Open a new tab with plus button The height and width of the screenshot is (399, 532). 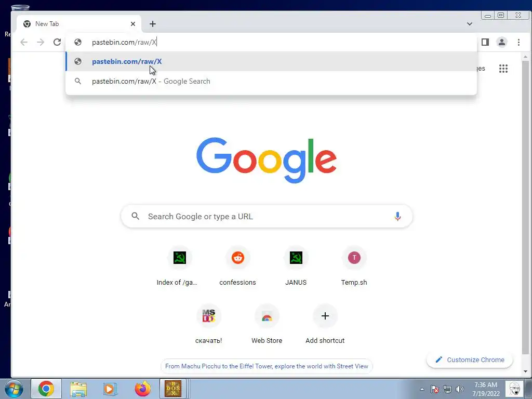[x=153, y=24]
